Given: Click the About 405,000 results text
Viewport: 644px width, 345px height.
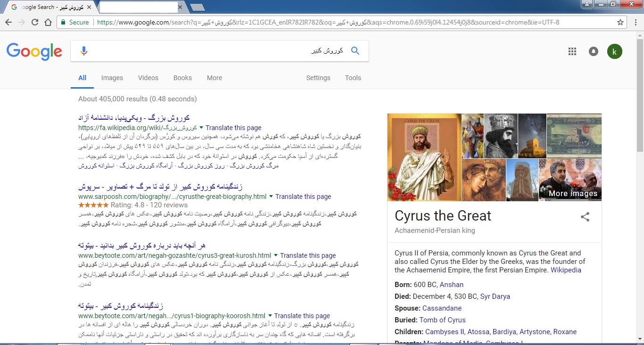Looking at the screenshot, I should tap(138, 99).
